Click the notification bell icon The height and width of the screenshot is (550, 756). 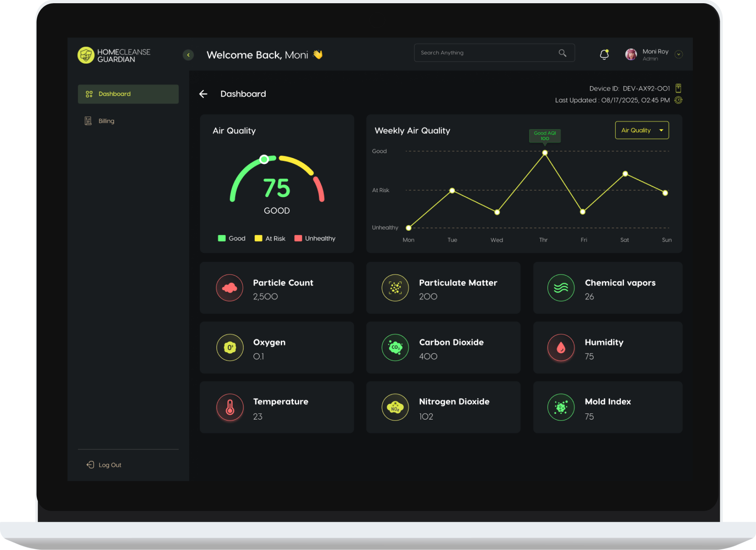point(604,54)
